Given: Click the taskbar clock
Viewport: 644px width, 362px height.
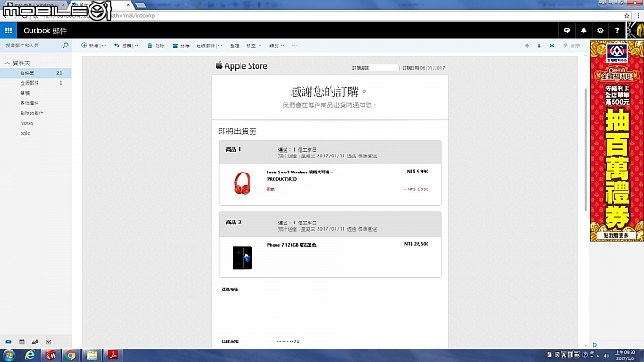Looking at the screenshot, I should tap(625, 355).
